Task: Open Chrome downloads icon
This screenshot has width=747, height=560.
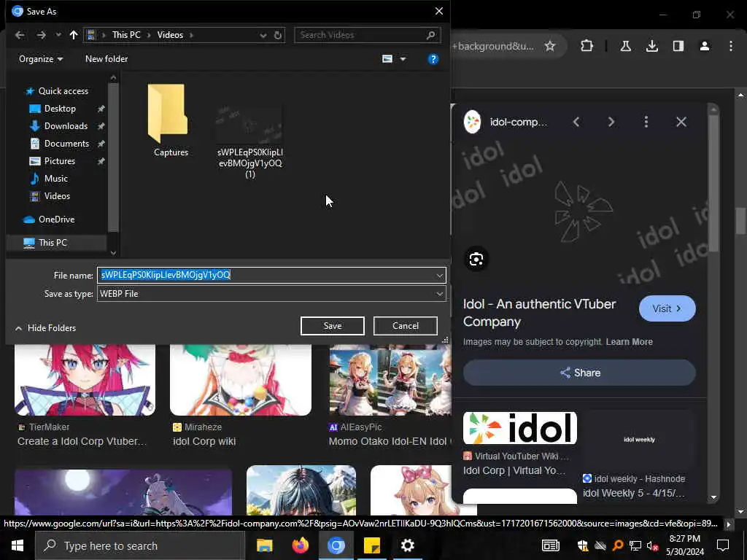Action: [652, 46]
